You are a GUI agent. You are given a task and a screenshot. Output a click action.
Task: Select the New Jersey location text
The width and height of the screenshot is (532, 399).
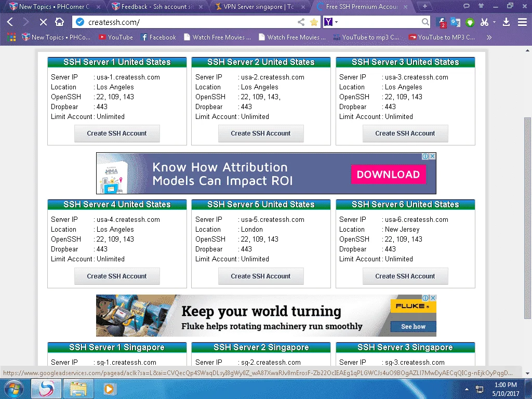[x=402, y=229]
